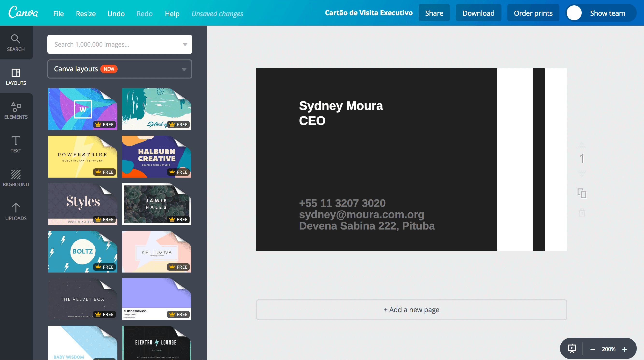Select the narrow dark stripe on card
This screenshot has height=360, width=644.
539,159
